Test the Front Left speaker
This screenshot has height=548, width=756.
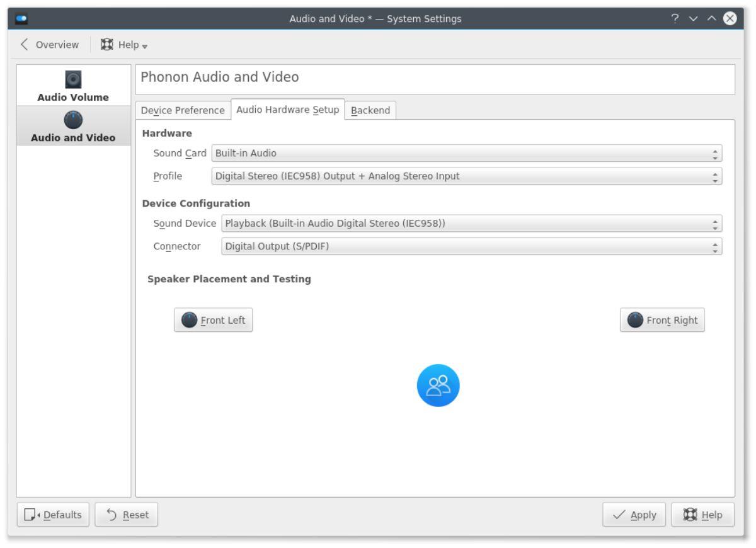pos(213,319)
